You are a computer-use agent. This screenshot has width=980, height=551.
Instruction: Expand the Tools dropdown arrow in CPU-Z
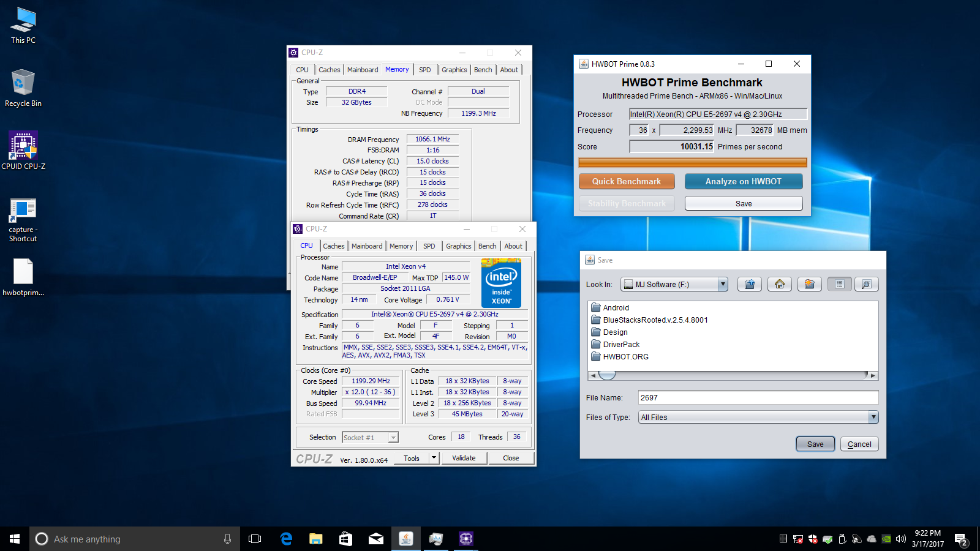click(434, 458)
